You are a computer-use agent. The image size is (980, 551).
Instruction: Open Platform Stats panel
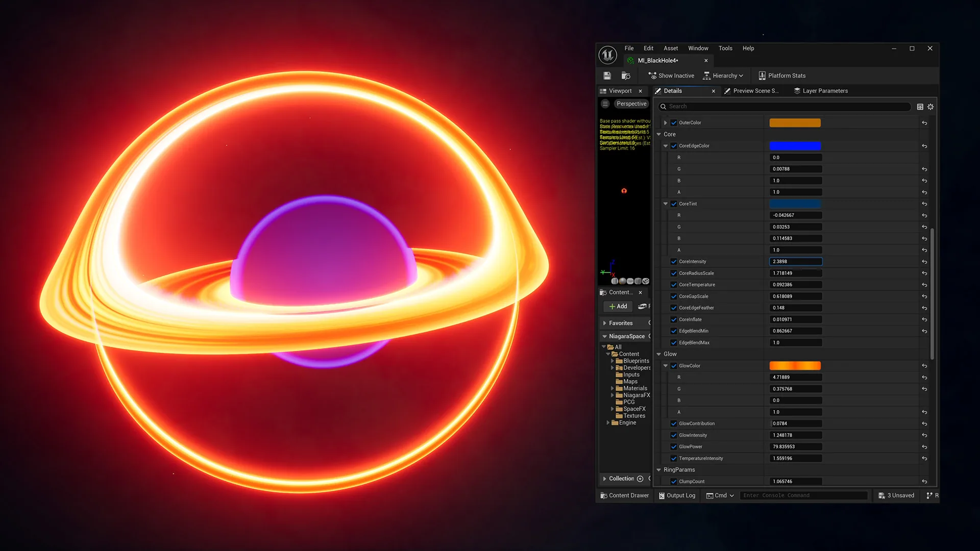pos(782,76)
